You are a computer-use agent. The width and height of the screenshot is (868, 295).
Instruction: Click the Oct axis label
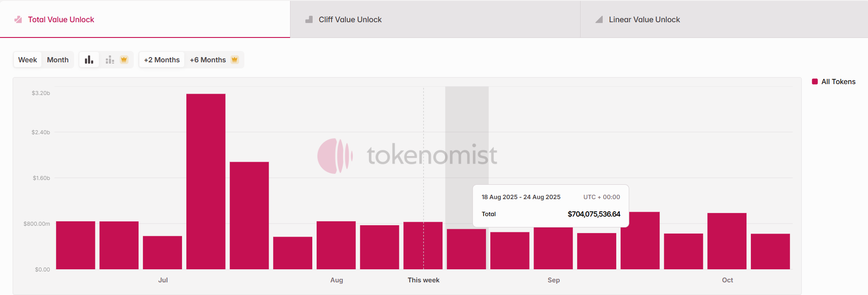[727, 280]
